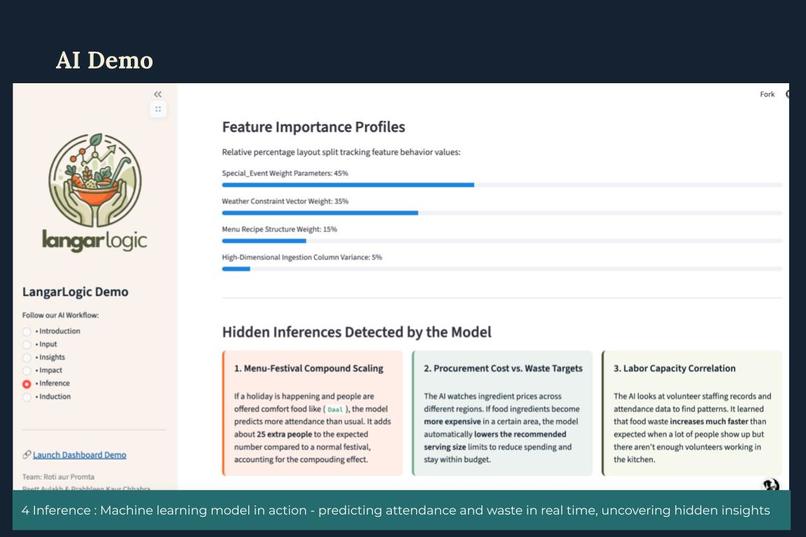
Task: Click the Hidden Inferences Detected by the Model heading
Action: pos(357,332)
